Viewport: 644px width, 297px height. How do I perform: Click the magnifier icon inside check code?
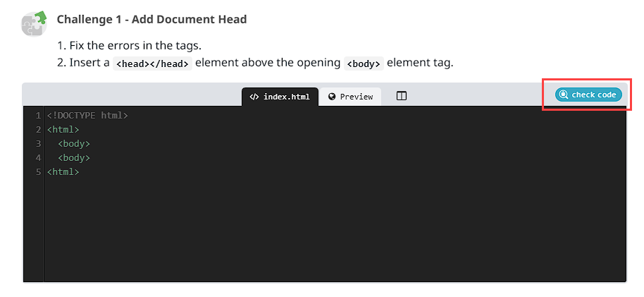(x=564, y=95)
